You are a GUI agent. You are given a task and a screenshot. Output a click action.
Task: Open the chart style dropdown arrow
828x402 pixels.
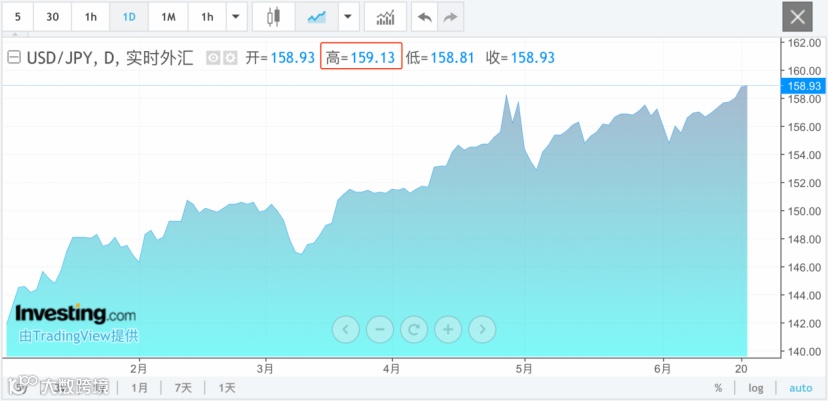click(x=347, y=17)
